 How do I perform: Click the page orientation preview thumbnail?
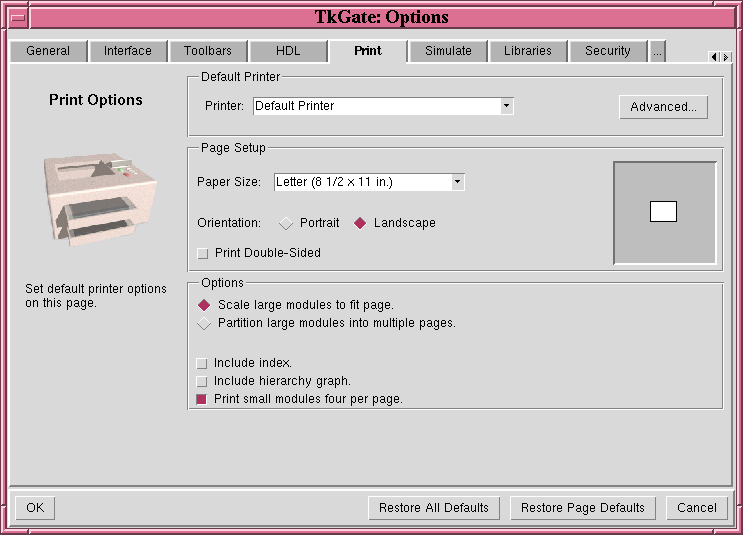tap(664, 212)
